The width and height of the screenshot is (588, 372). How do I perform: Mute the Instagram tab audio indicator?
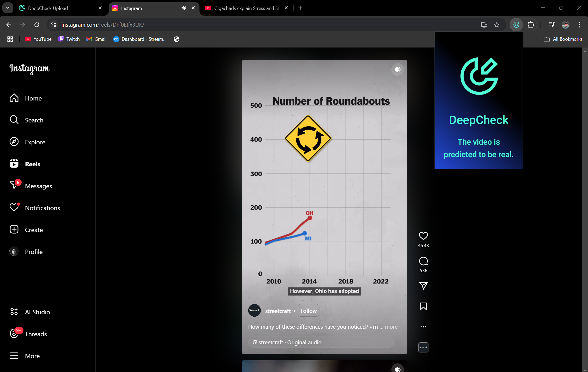click(184, 8)
